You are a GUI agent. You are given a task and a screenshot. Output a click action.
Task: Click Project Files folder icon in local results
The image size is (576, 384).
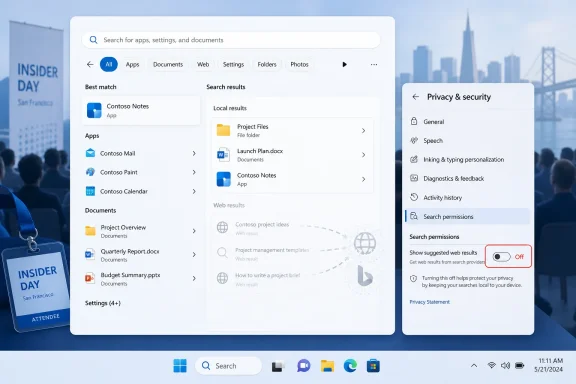223,130
